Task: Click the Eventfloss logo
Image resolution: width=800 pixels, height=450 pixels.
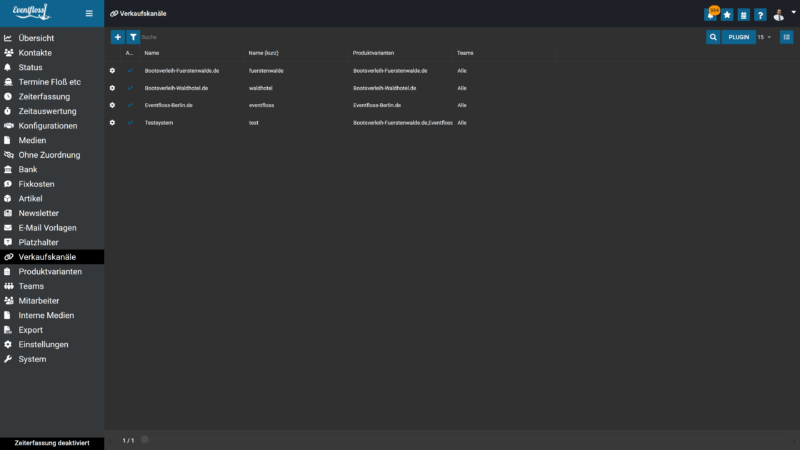Action: coord(31,12)
